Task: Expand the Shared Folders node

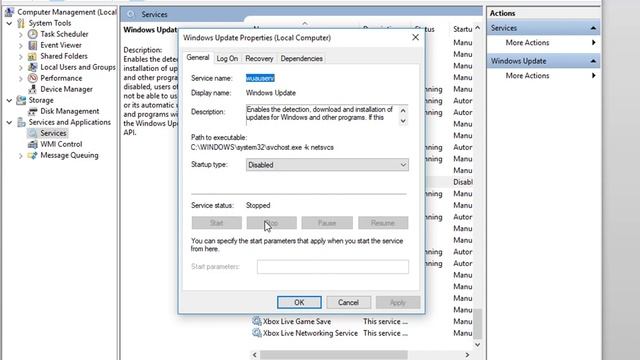Action: point(21,57)
